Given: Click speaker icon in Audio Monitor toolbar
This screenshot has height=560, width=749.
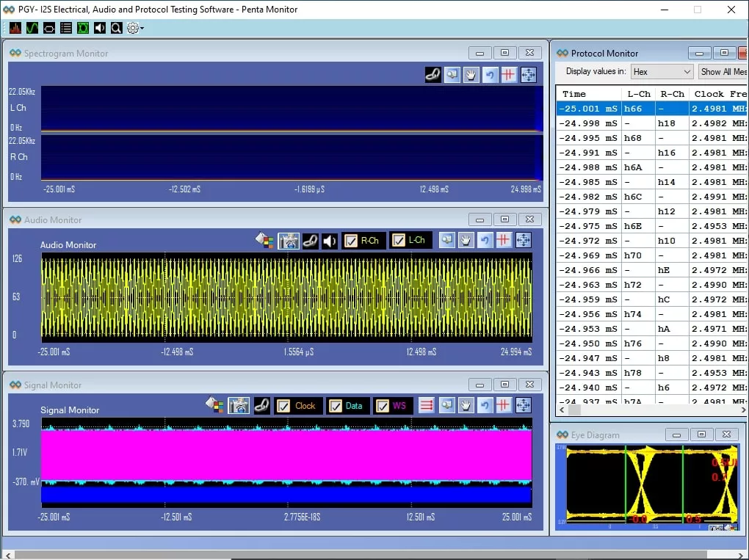Looking at the screenshot, I should point(330,241).
